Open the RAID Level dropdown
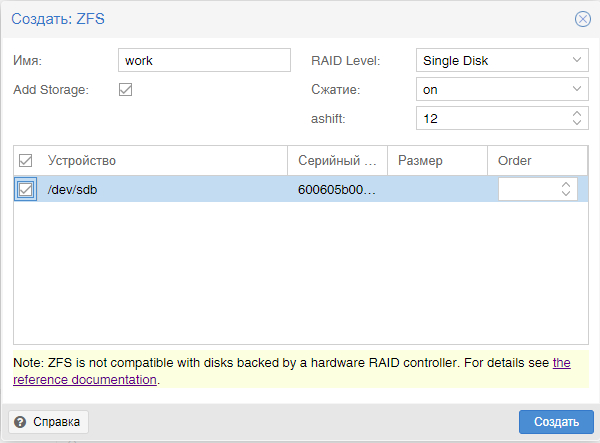The image size is (600, 443). click(577, 60)
